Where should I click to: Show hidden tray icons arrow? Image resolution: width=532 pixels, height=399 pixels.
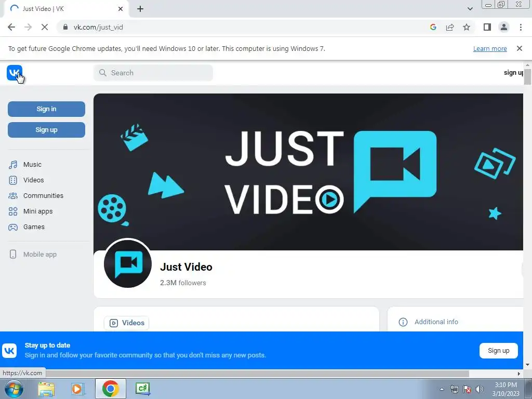pos(442,389)
